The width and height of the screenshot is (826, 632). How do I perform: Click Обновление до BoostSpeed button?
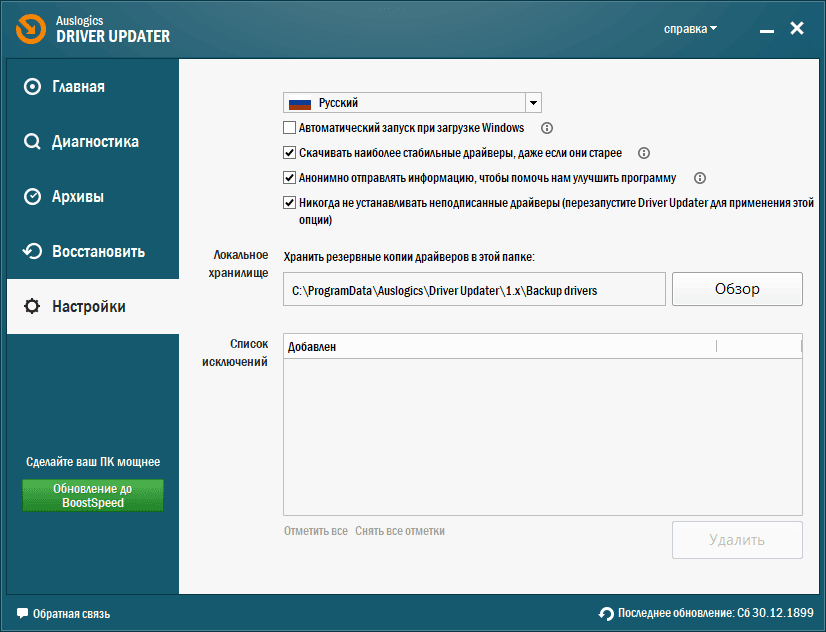point(93,495)
